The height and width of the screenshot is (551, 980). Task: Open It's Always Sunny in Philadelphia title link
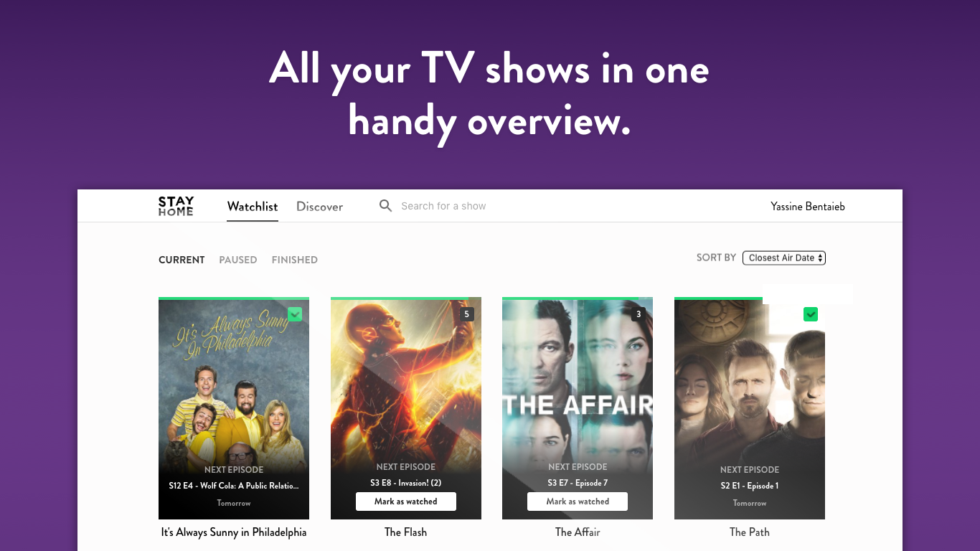pos(234,532)
